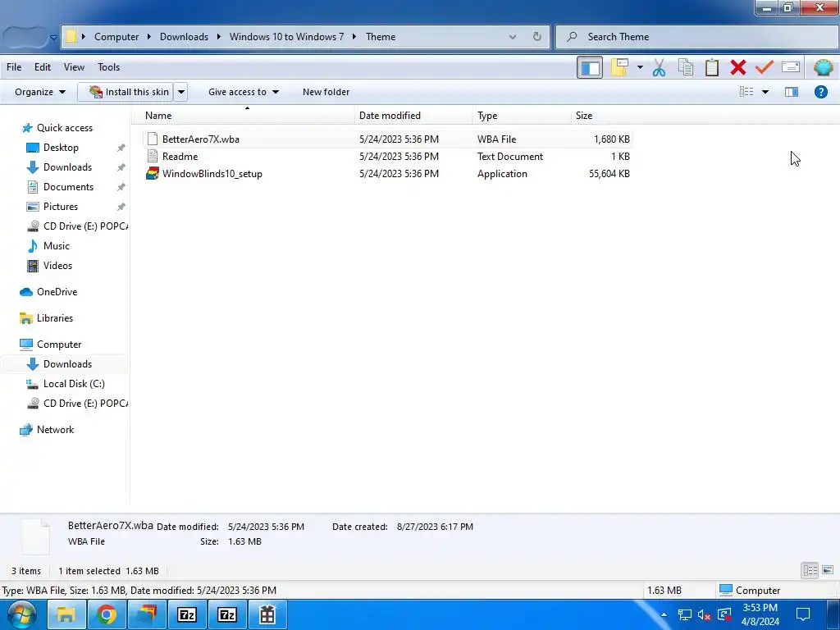Screen dimensions: 840x630
Task: Expand arrow next to Install this skin
Action: pyautogui.click(x=181, y=92)
